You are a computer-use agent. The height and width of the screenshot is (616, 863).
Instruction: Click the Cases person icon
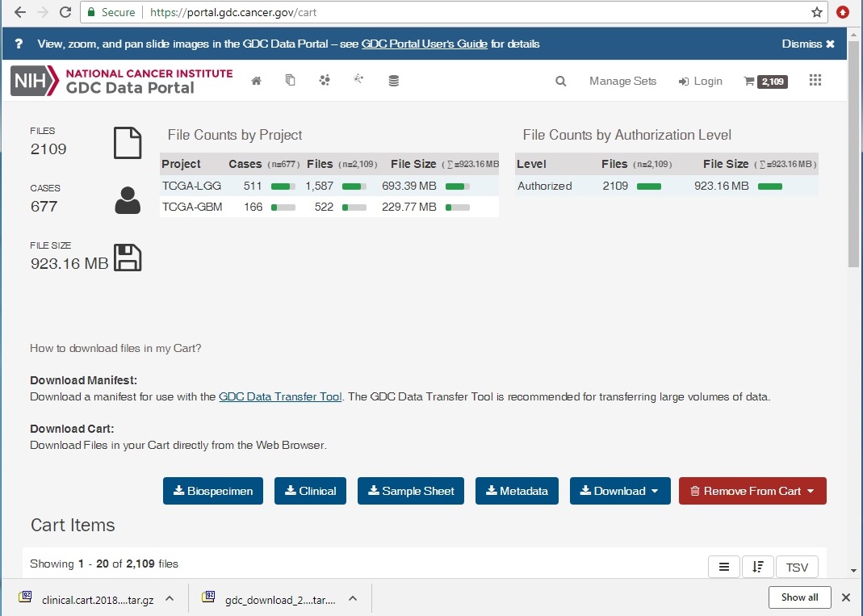click(128, 200)
